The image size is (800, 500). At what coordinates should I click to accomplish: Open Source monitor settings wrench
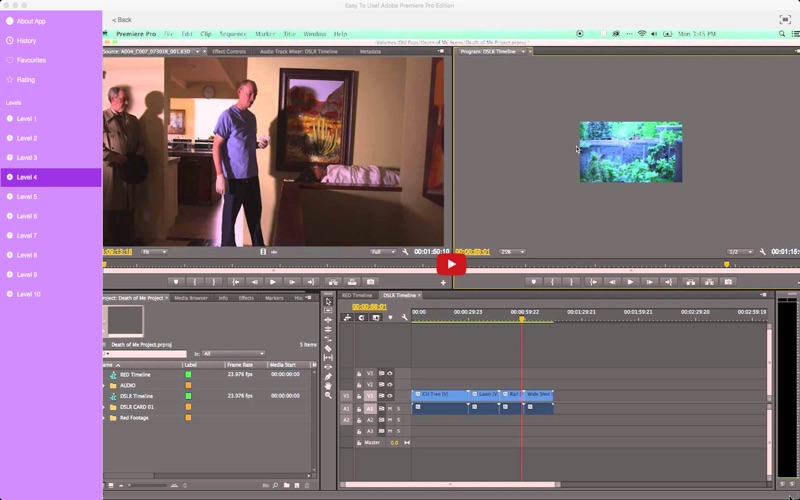point(405,252)
